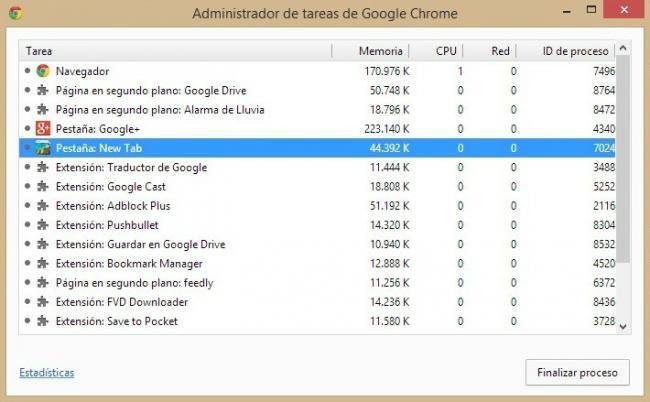
Task: Click the Finalizar proceso button
Action: (577, 373)
